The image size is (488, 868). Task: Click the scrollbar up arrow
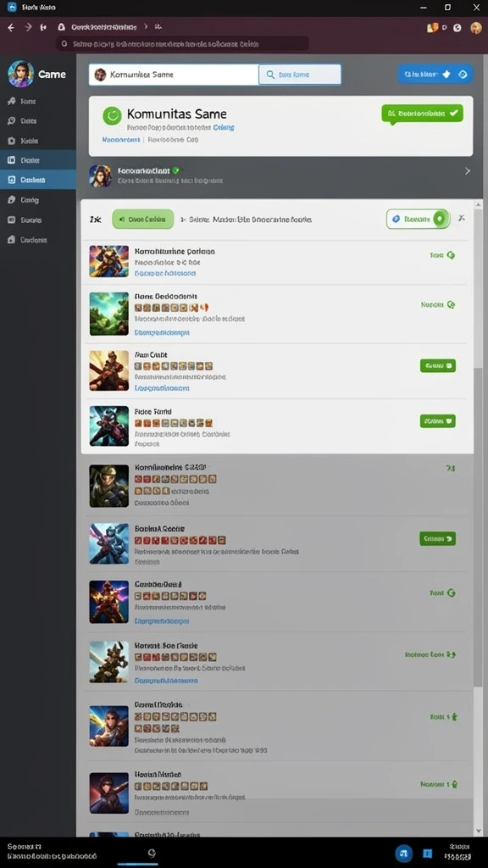click(x=479, y=205)
